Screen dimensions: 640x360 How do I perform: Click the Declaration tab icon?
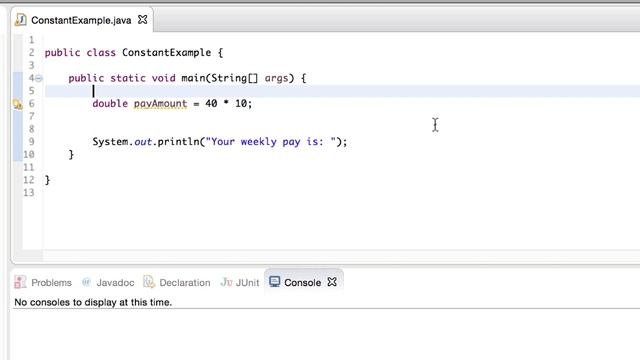coord(149,282)
